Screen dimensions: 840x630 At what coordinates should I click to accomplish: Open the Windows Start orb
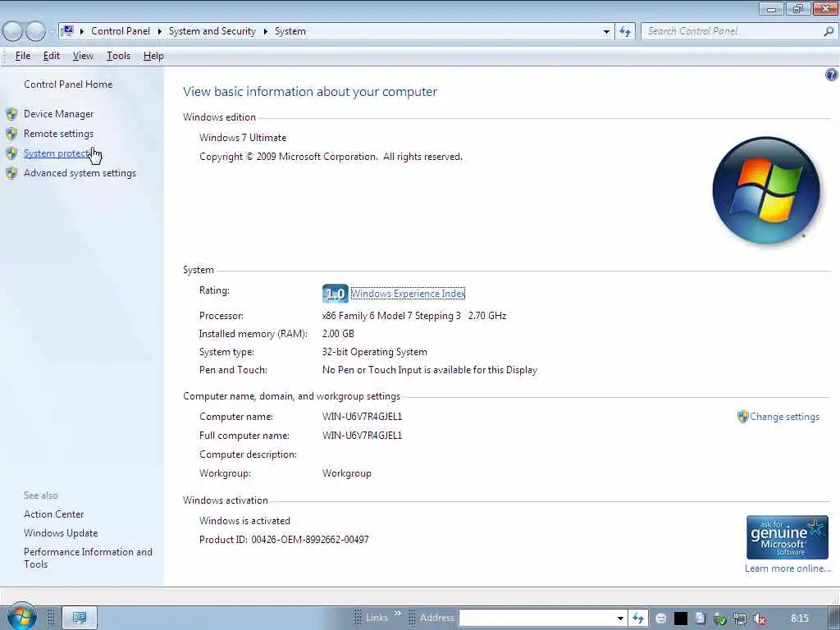[x=22, y=617]
